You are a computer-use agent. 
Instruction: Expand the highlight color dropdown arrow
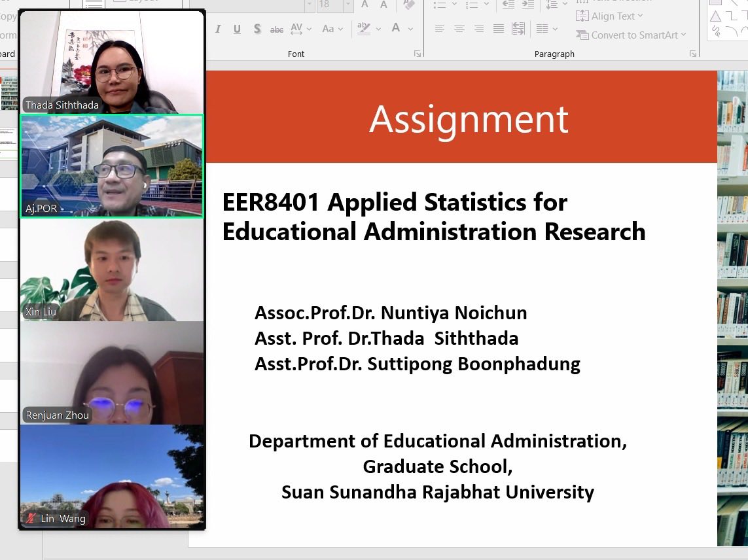point(378,29)
